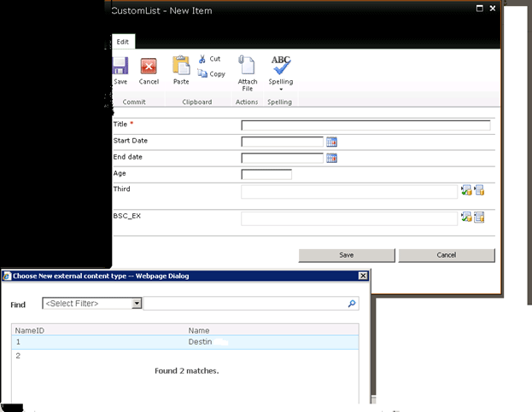Screen dimensions: 532x412
Task: Select the Copy icon in the Clipboard group
Action: [202, 73]
